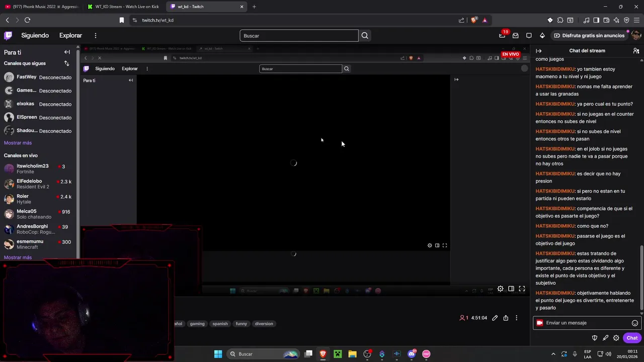
Task: Toggle the browser sidebar panel
Action: pyautogui.click(x=596, y=20)
